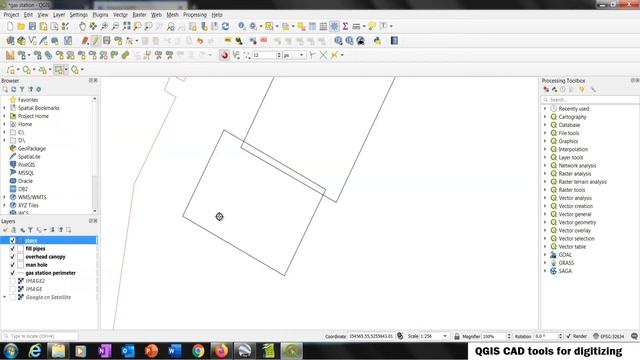Toggle visibility of man hole layer
Viewport: 640px width, 360px height.
[12, 265]
